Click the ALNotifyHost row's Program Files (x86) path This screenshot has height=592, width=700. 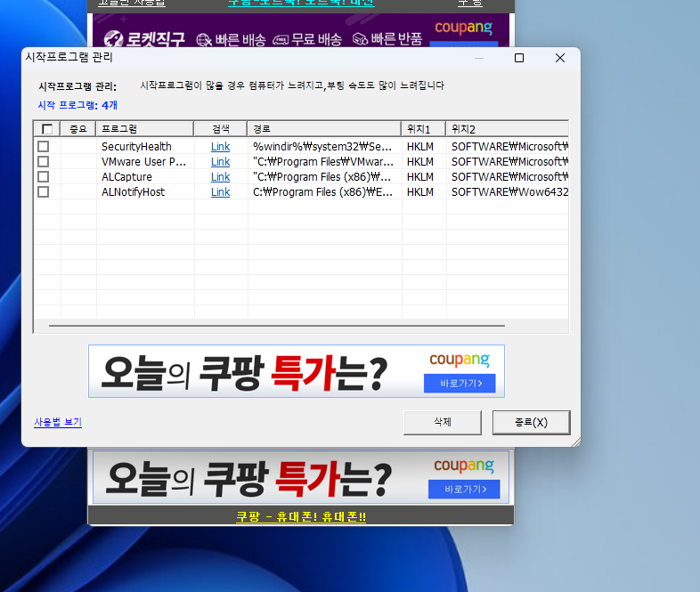click(322, 191)
